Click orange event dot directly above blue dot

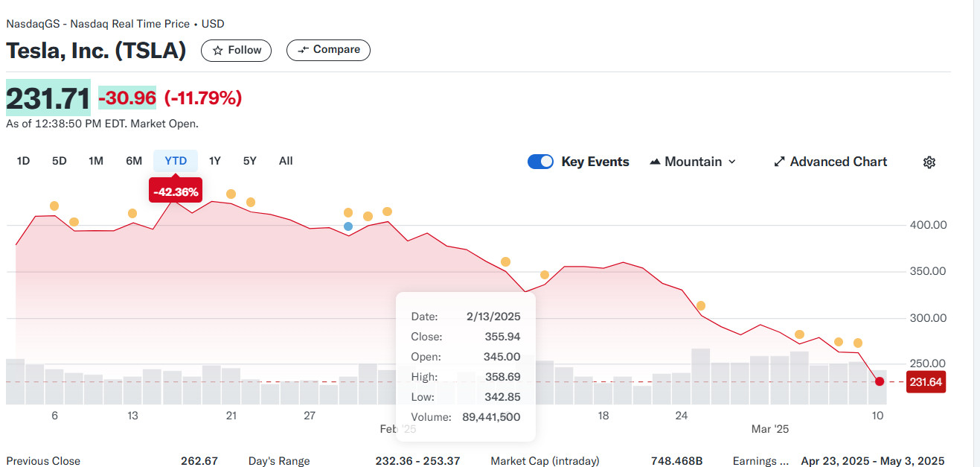(348, 213)
